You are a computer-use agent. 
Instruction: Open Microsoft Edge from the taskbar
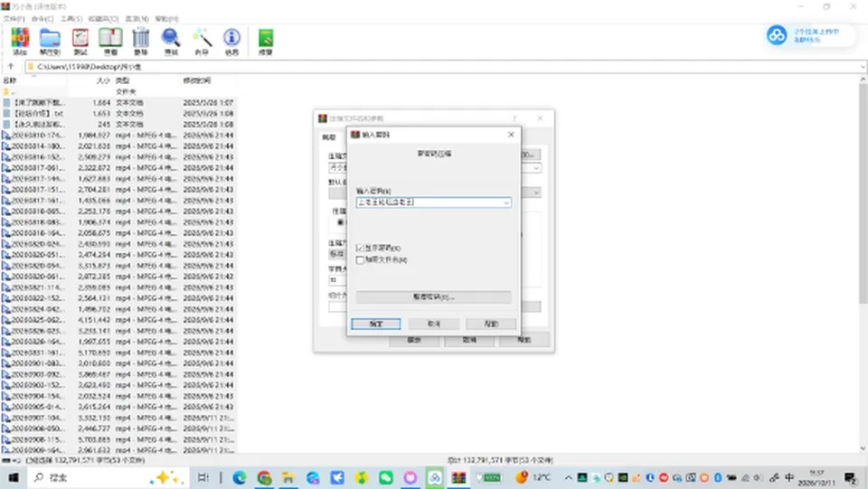coord(239,477)
